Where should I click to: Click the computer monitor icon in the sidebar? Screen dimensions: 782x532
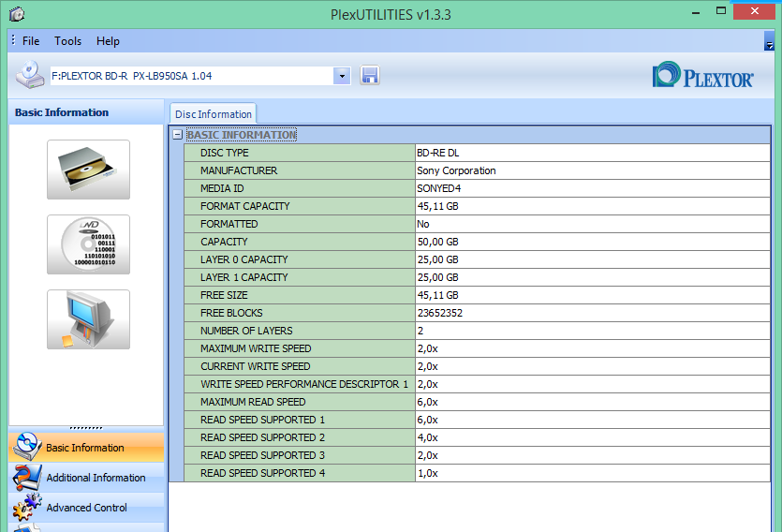click(88, 319)
